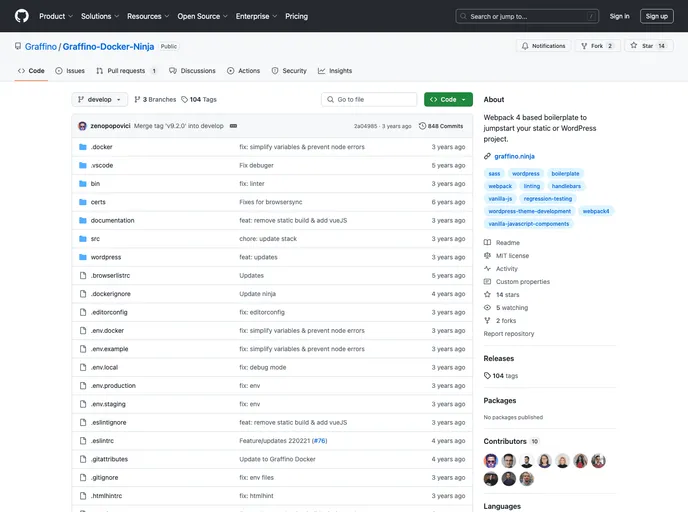Click the Go to file search field
This screenshot has height=512, width=688.
(x=369, y=100)
